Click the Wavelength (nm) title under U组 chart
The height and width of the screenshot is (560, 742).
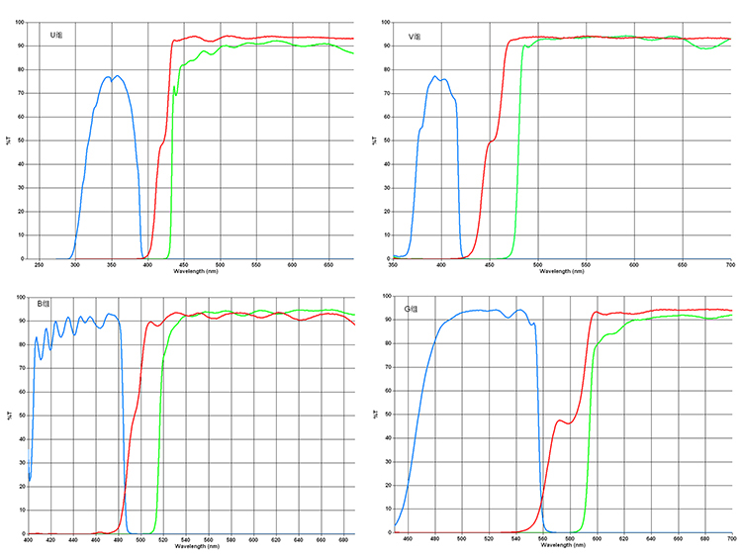pyautogui.click(x=195, y=271)
